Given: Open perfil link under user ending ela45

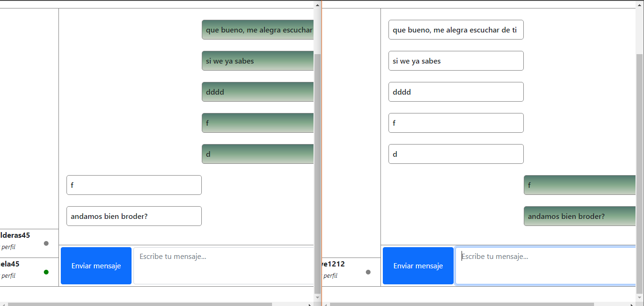Looking at the screenshot, I should click(8, 275).
